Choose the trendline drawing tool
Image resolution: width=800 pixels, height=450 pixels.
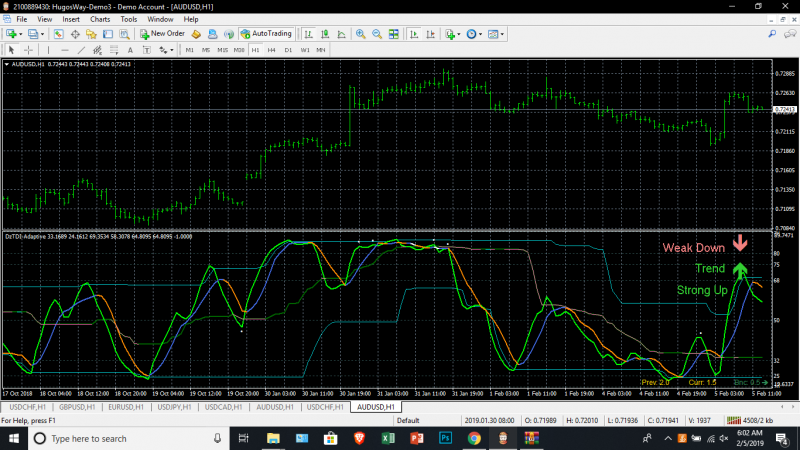pos(82,49)
